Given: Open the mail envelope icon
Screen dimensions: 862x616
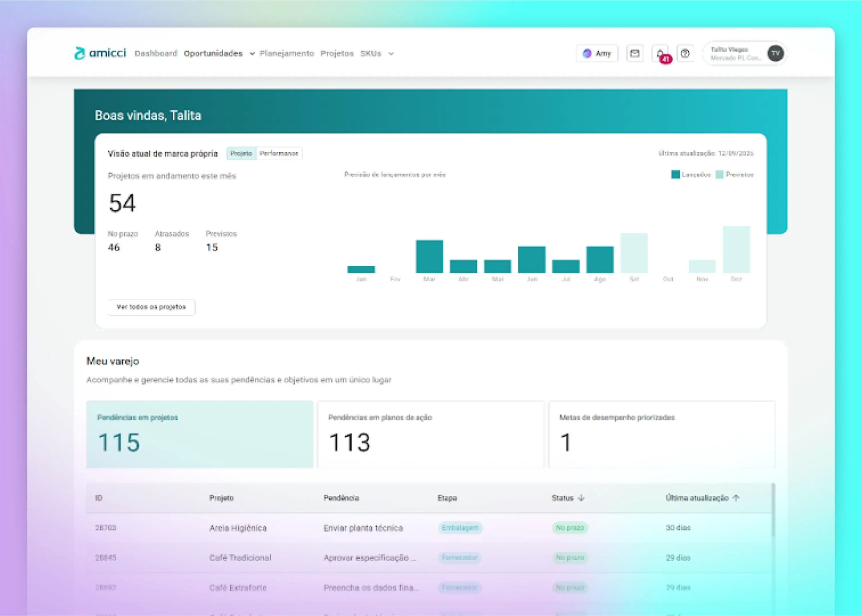Looking at the screenshot, I should [634, 53].
